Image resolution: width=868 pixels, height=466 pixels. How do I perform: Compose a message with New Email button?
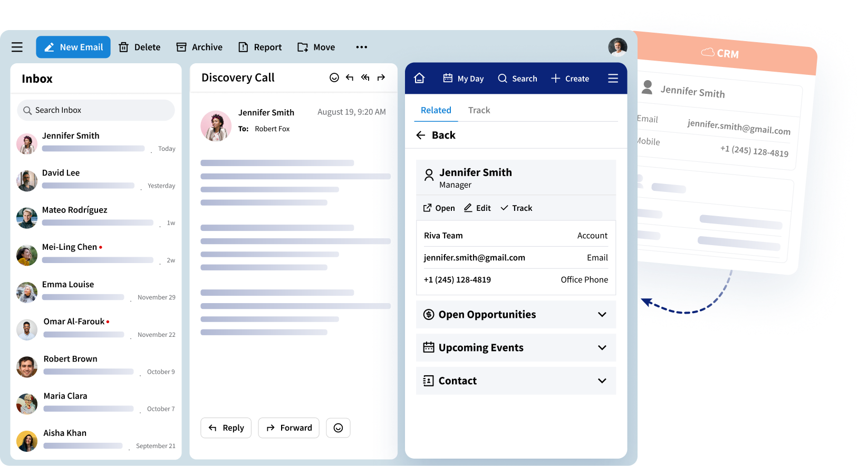point(73,47)
